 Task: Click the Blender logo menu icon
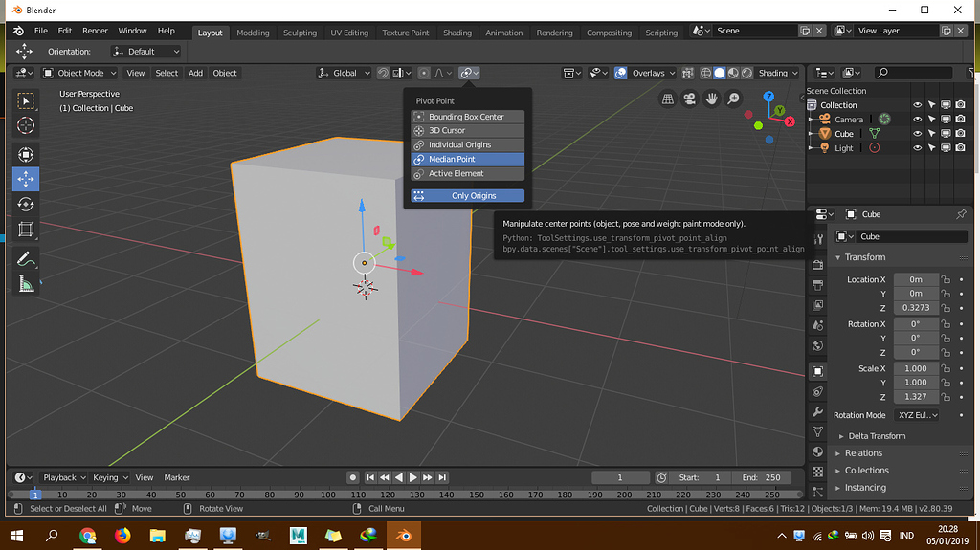click(19, 31)
